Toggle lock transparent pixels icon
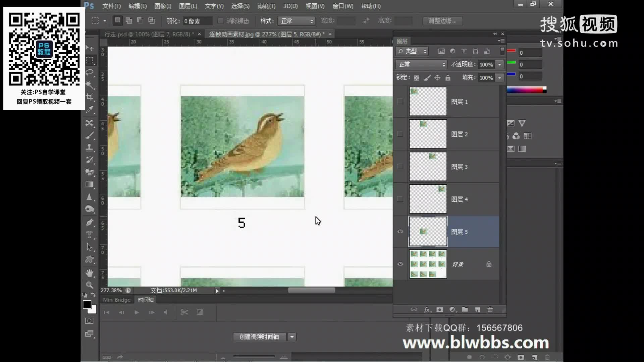The height and width of the screenshot is (362, 644). (416, 78)
